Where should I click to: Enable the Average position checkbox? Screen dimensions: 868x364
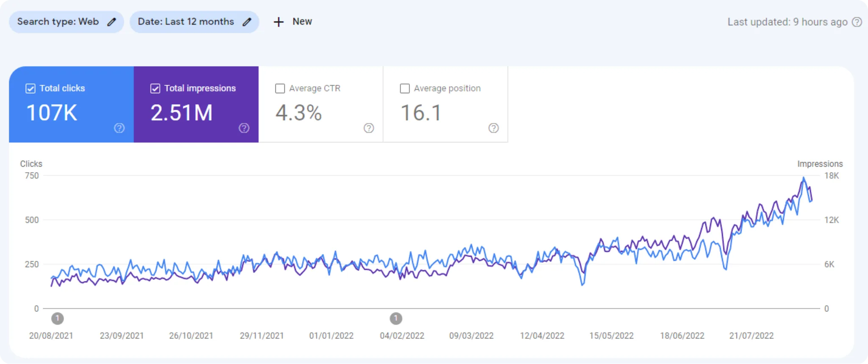tap(405, 89)
